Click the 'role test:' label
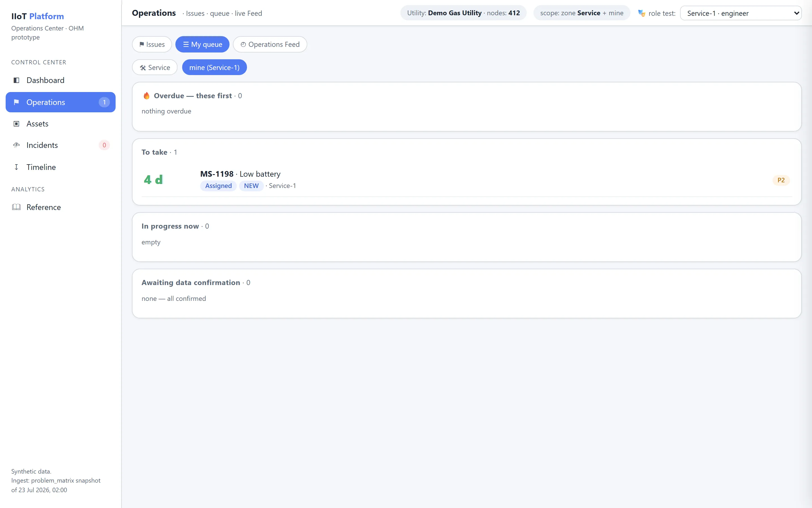This screenshot has height=508, width=812. click(662, 14)
